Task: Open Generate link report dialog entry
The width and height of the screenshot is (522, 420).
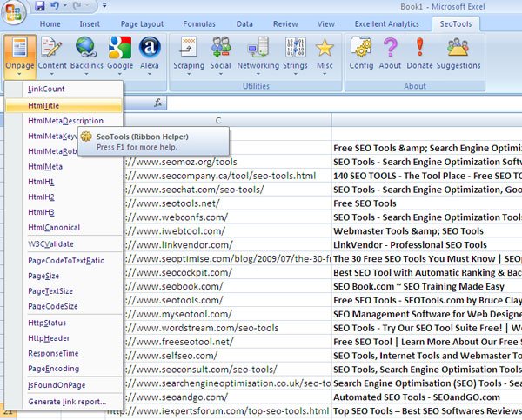Action: (64, 402)
